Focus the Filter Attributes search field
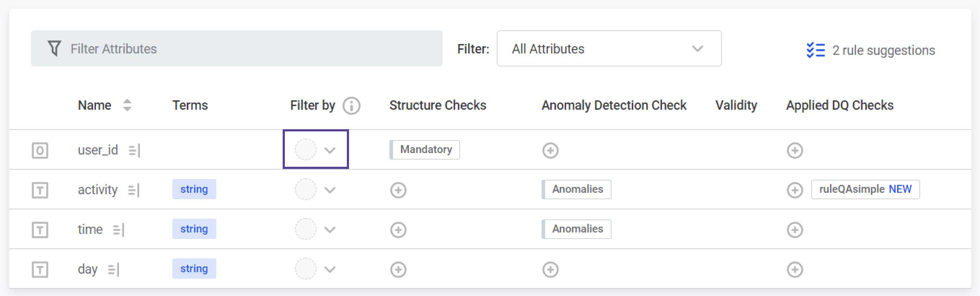The height and width of the screenshot is (296, 980). 243,49
